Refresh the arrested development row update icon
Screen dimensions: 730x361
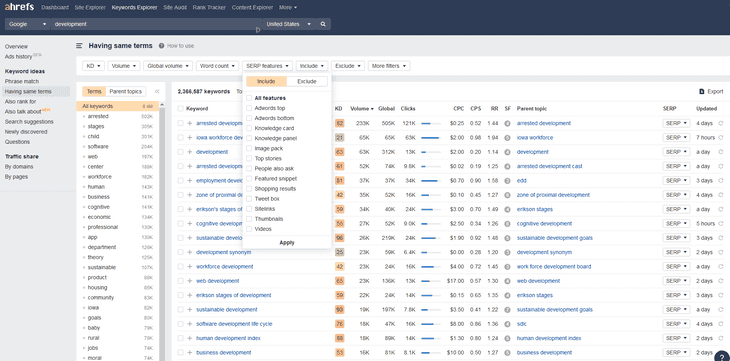721,123
